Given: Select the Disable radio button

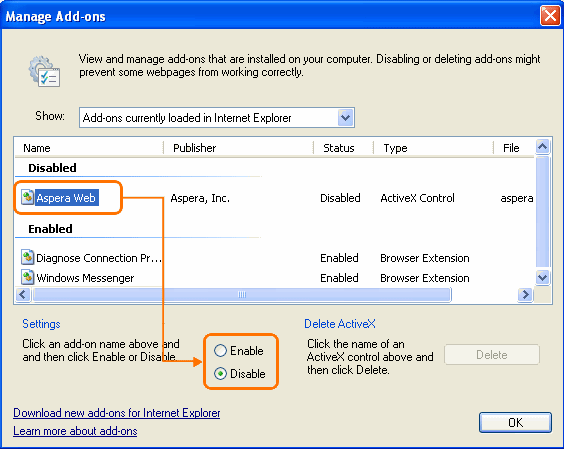Looking at the screenshot, I should coord(220,374).
